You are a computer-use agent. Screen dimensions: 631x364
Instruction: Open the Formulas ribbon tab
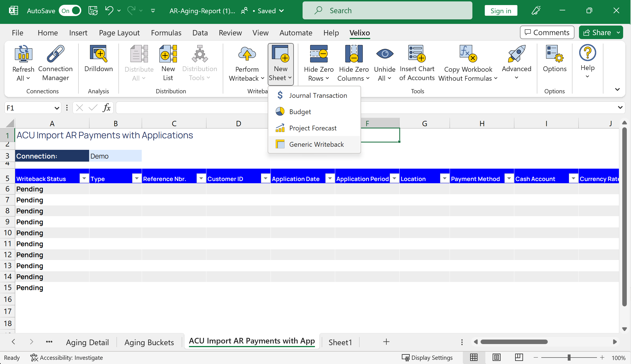(166, 33)
